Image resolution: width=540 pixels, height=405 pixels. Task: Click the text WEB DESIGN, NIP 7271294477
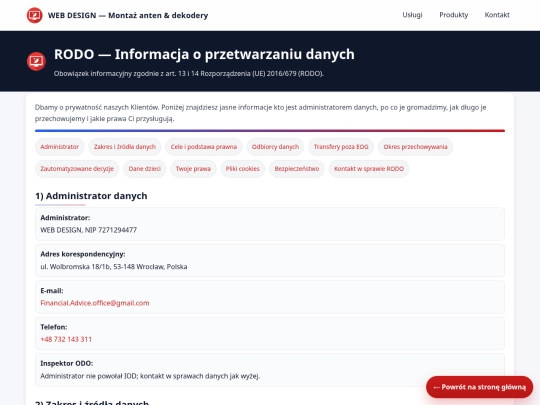point(89,230)
